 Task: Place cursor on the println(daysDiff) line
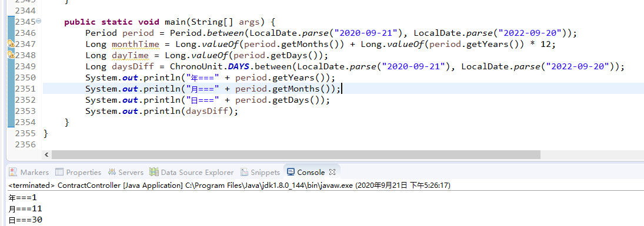[162, 111]
